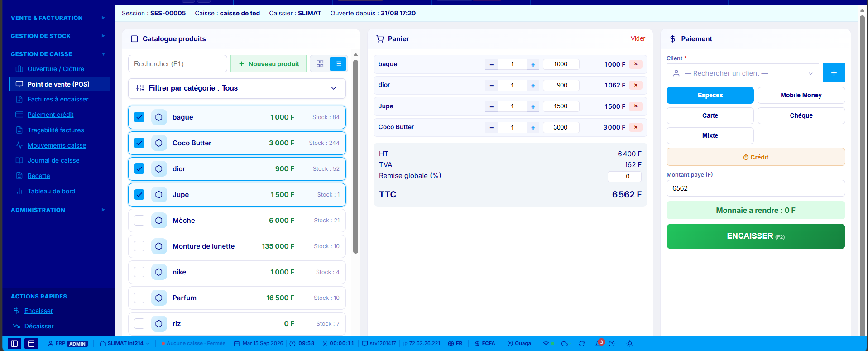Open notifications bell in status bar

pos(599,344)
